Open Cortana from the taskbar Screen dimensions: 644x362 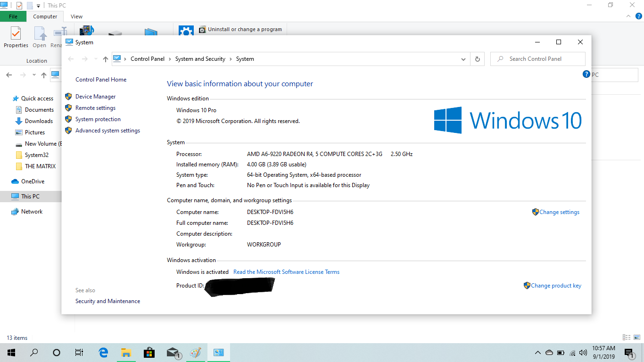(x=57, y=353)
